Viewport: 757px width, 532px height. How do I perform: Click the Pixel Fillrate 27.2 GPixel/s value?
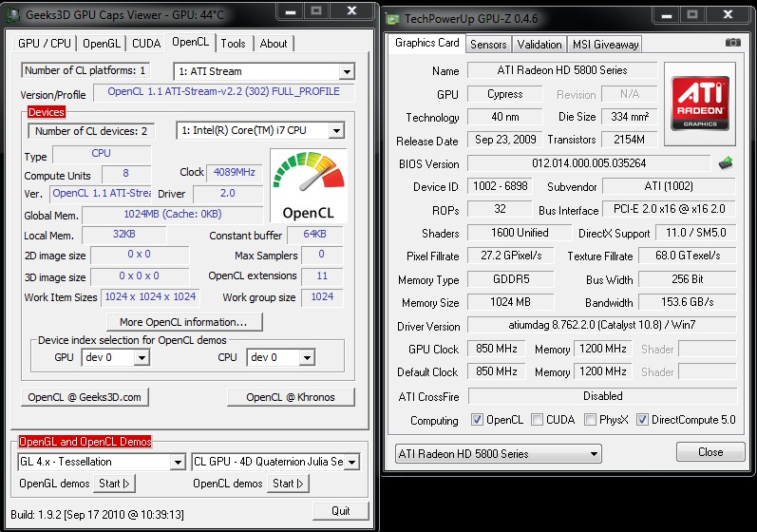click(x=511, y=256)
